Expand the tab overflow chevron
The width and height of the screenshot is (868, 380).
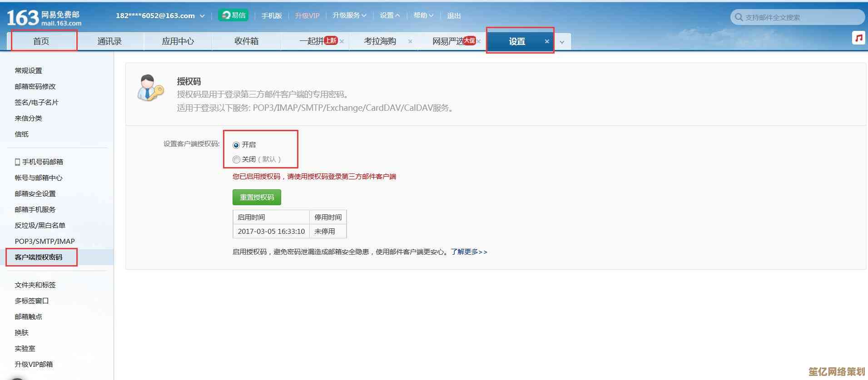(x=562, y=42)
